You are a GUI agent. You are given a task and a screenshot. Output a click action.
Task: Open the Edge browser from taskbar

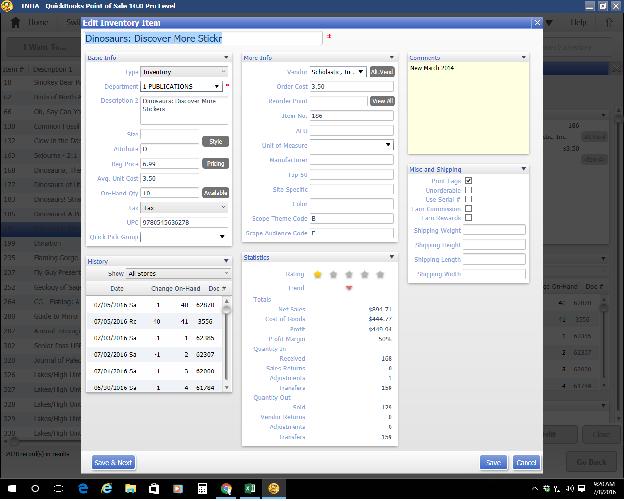[x=82, y=489]
